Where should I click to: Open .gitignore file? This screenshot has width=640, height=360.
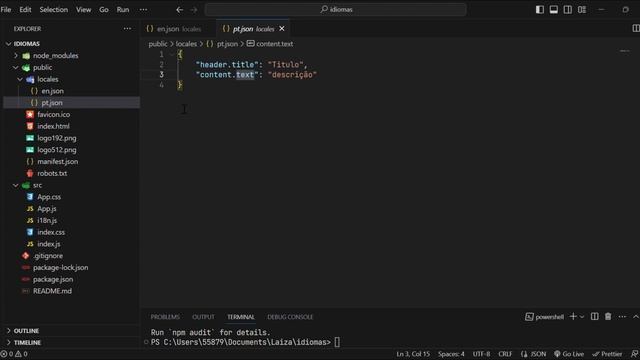48,256
